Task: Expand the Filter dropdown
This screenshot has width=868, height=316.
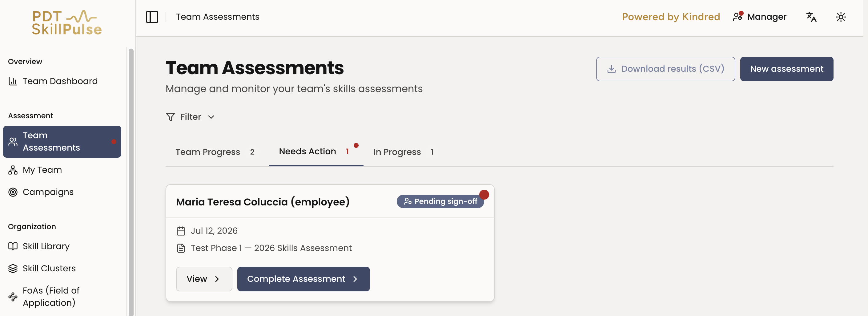Action: [x=191, y=117]
